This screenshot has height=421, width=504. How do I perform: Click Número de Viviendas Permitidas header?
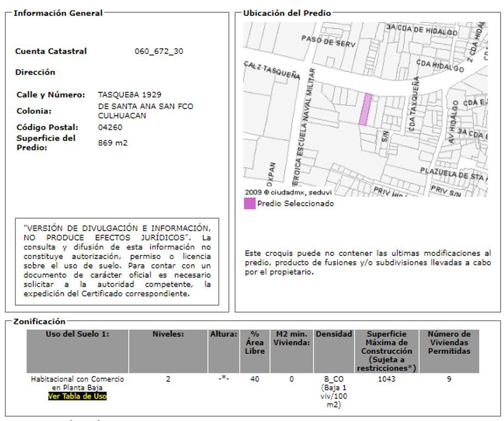[449, 351]
